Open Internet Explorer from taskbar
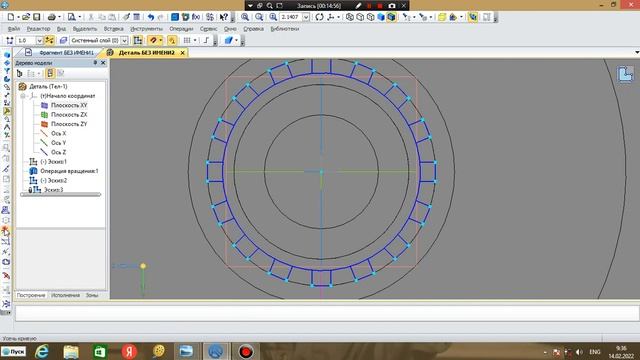 point(42,351)
